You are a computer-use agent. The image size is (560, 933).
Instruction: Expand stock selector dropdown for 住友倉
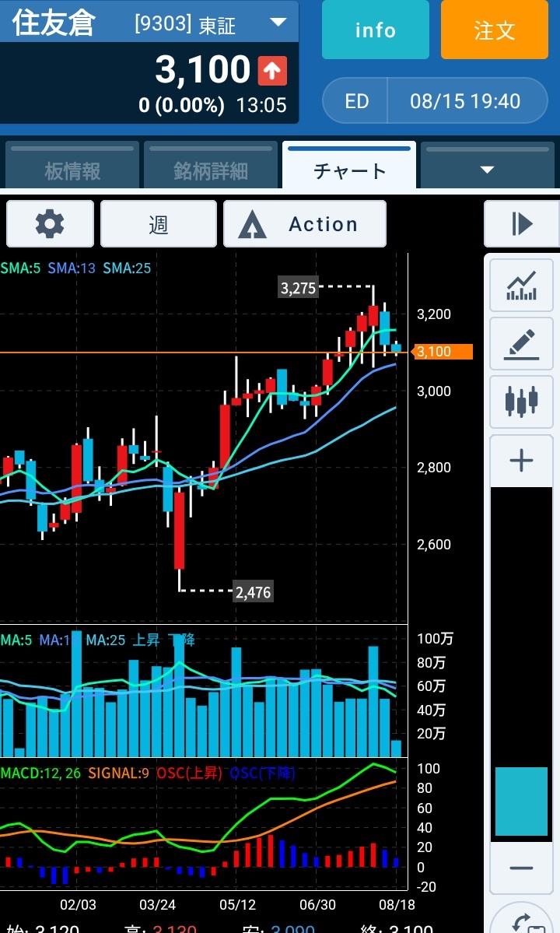(x=278, y=22)
